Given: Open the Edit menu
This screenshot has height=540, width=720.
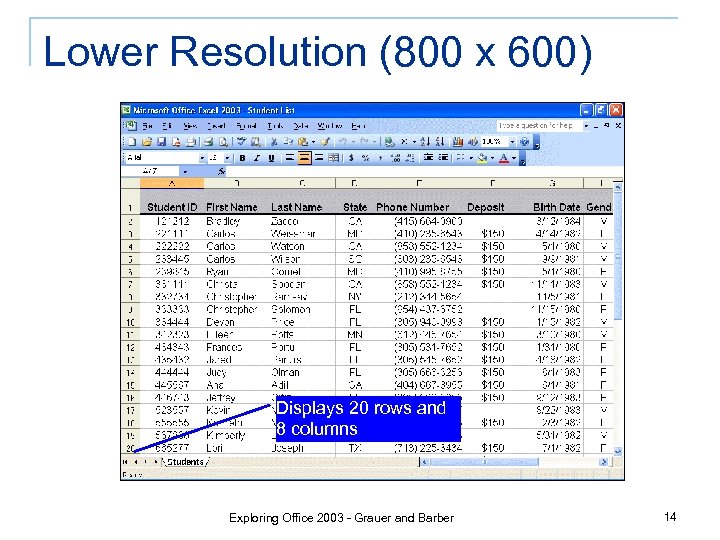Looking at the screenshot, I should tap(167, 126).
